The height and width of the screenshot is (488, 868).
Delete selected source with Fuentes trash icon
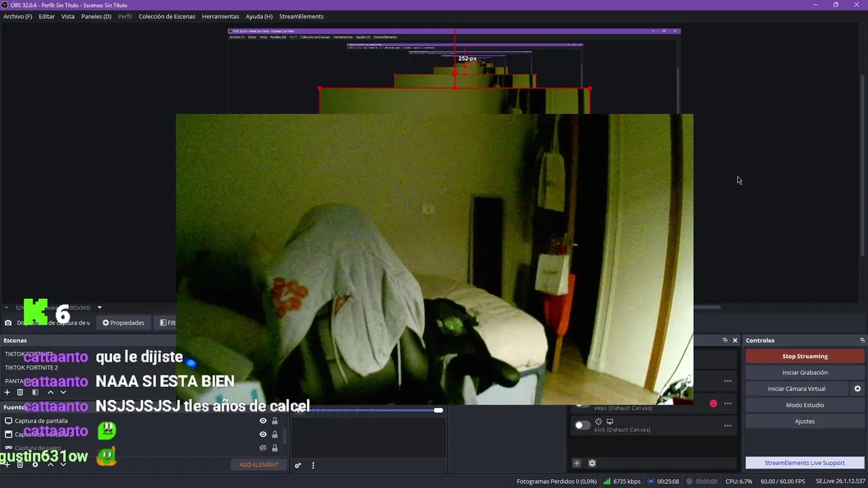tap(20, 464)
